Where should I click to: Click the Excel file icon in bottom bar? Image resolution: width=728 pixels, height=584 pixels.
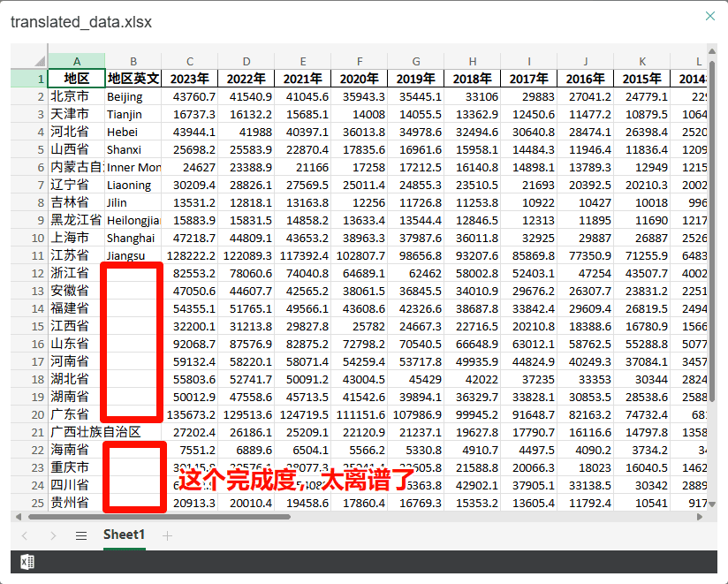[27, 562]
